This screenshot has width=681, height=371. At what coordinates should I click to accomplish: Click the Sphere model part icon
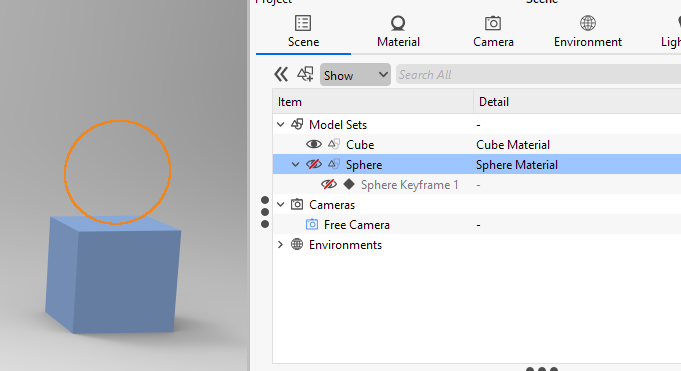pyautogui.click(x=334, y=164)
